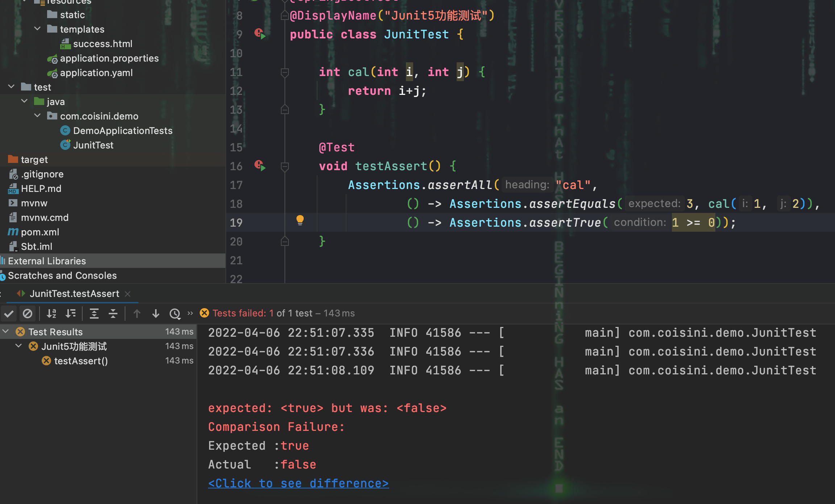
Task: Click the pom.xml Maven icon
Action: [x=13, y=232]
